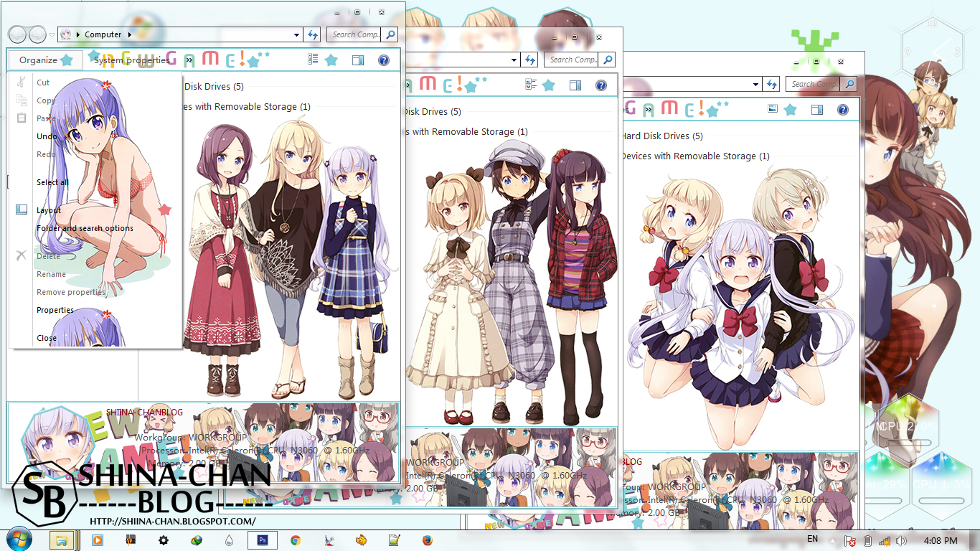Image resolution: width=980 pixels, height=551 pixels.
Task: Open the Organize menu button
Action: [44, 60]
